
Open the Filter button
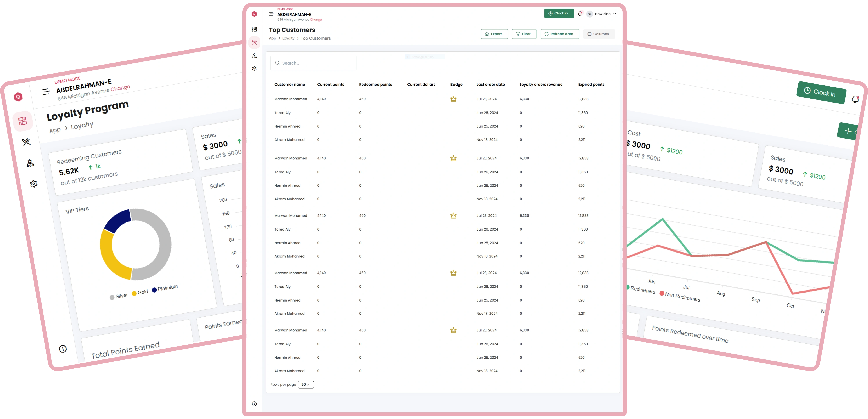coord(524,34)
